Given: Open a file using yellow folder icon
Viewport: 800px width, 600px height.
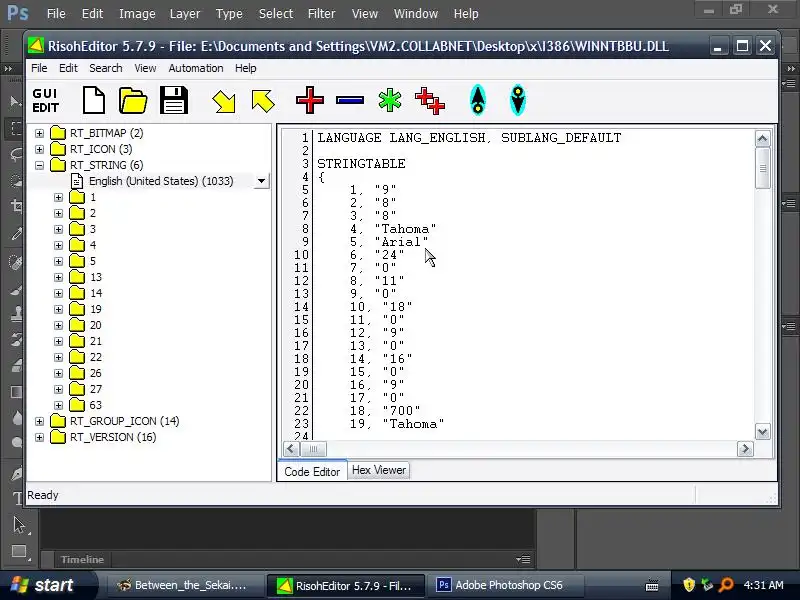Looking at the screenshot, I should [x=133, y=100].
